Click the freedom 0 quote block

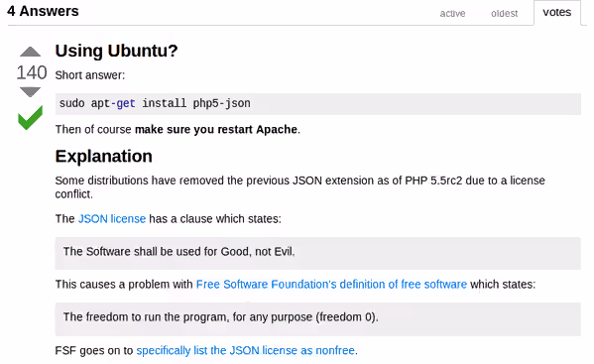[x=318, y=319]
